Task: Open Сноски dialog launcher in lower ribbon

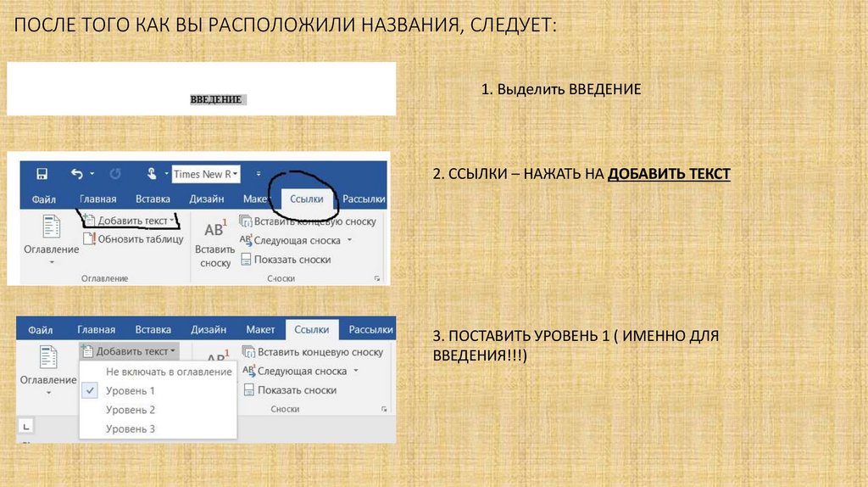Action: coord(384,410)
